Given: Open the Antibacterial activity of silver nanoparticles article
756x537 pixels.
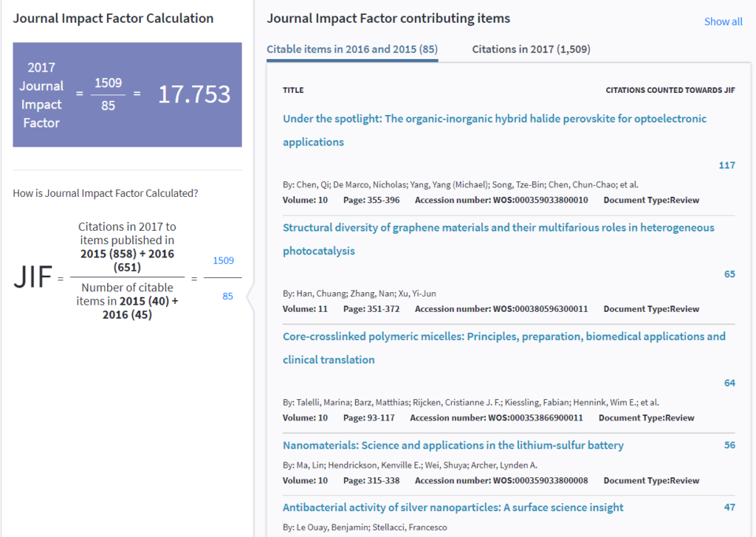Looking at the screenshot, I should pos(453,507).
